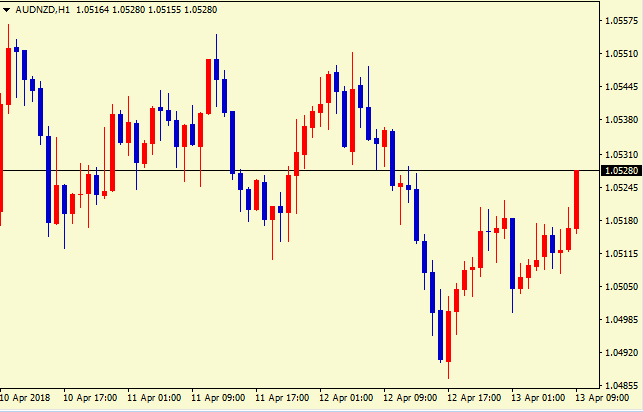The image size is (643, 412).
Task: Select the 13 Apr 09:00 time marker
Action: click(603, 398)
